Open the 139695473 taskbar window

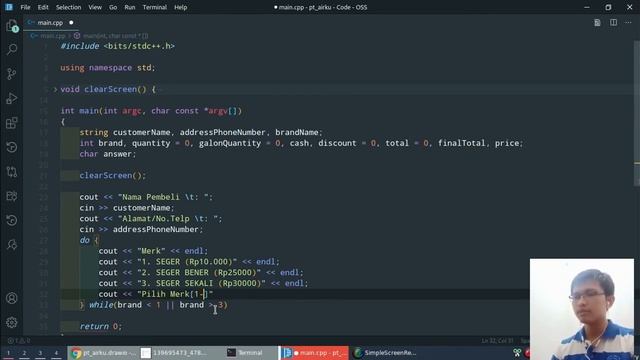coord(175,353)
